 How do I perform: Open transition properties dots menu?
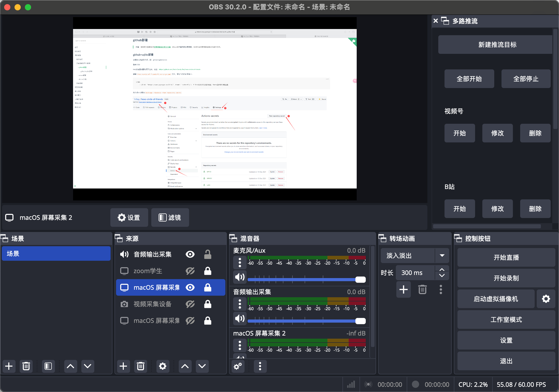(441, 289)
